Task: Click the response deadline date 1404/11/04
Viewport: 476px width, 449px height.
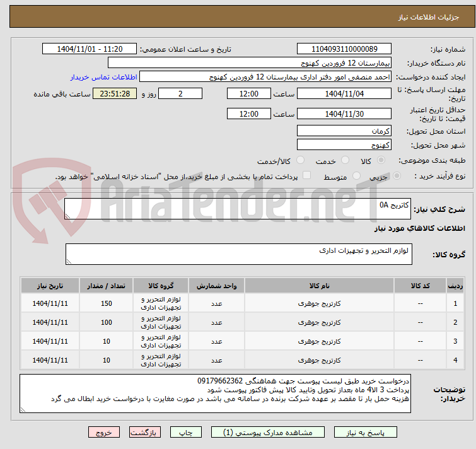Action: [x=344, y=93]
